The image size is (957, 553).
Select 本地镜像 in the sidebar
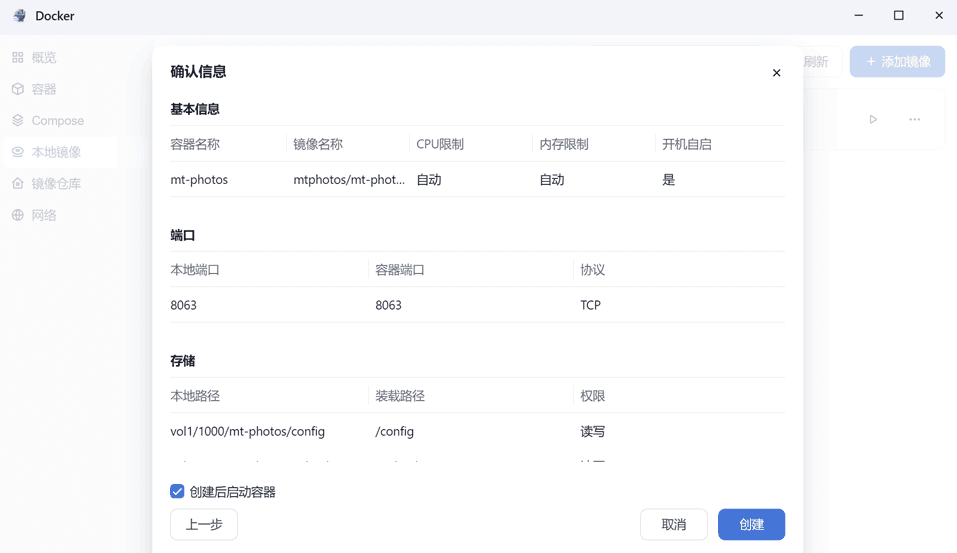[60, 152]
